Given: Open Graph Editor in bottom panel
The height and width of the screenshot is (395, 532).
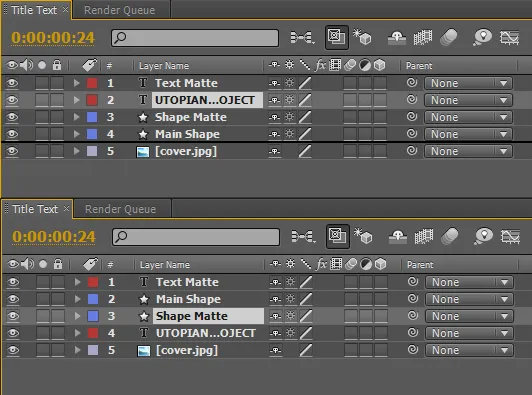Looking at the screenshot, I should pos(511,236).
